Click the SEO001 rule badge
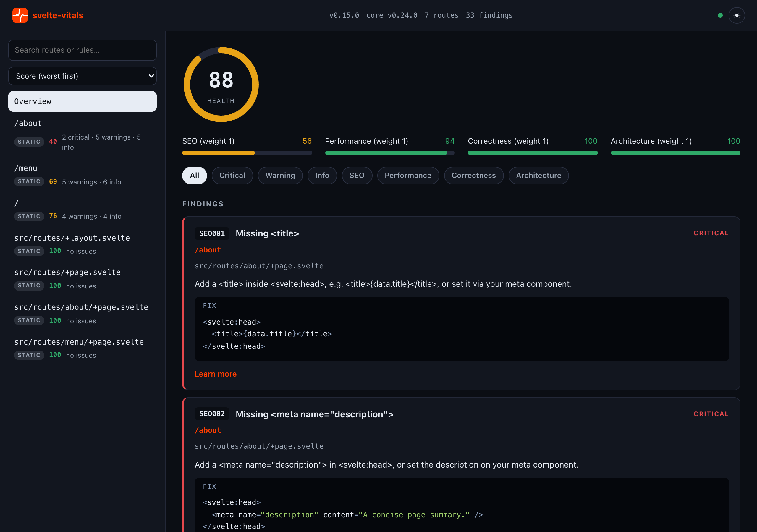The width and height of the screenshot is (757, 532). [212, 233]
